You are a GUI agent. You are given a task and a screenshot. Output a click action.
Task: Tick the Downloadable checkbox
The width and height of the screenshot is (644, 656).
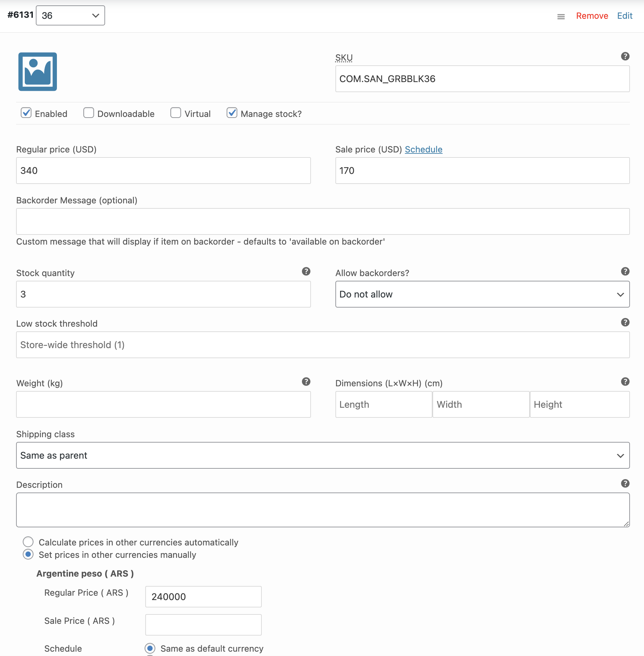tap(89, 113)
